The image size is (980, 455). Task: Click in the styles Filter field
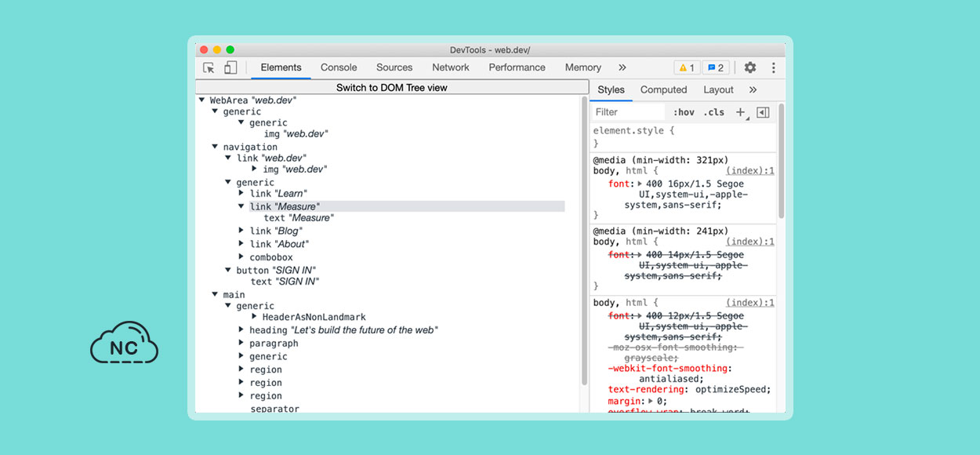pos(628,112)
